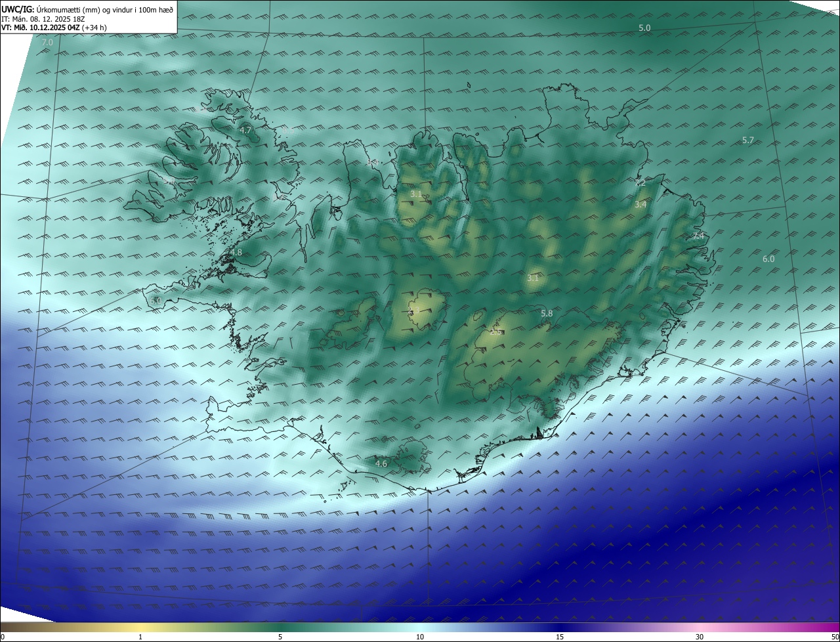This screenshot has width=840, height=642.
Task: Select the legend tick label 5
Action: 280,637
